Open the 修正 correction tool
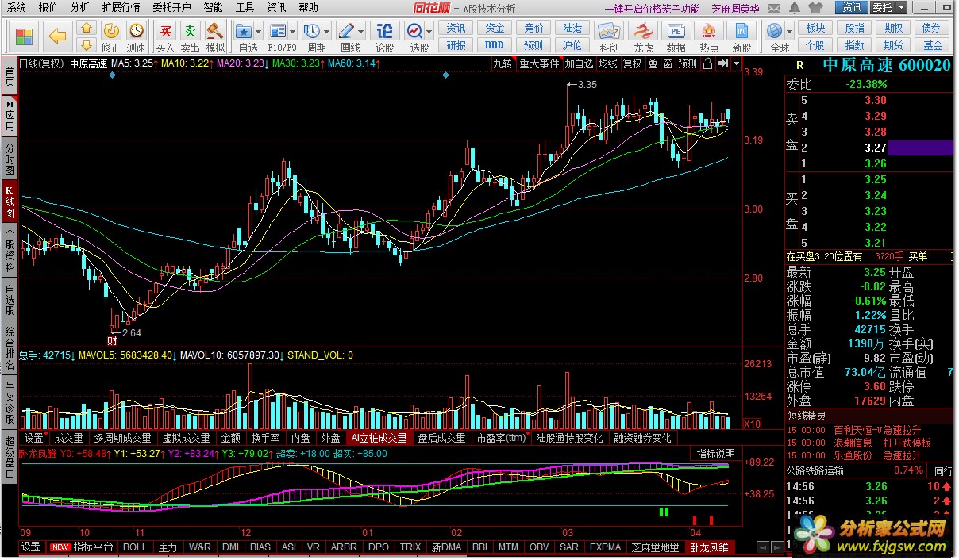Image resolution: width=959 pixels, height=560 pixels. pos(111,30)
